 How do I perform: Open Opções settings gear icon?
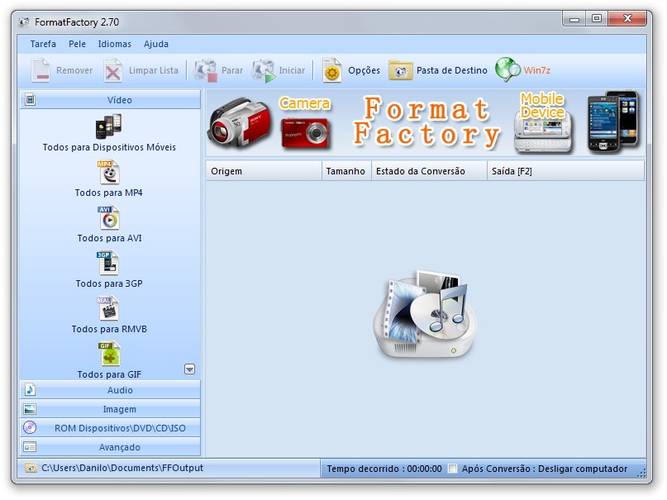(332, 70)
